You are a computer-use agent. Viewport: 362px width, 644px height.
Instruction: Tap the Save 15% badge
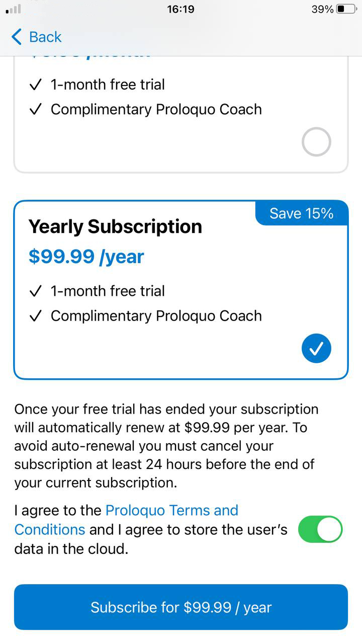tap(302, 213)
